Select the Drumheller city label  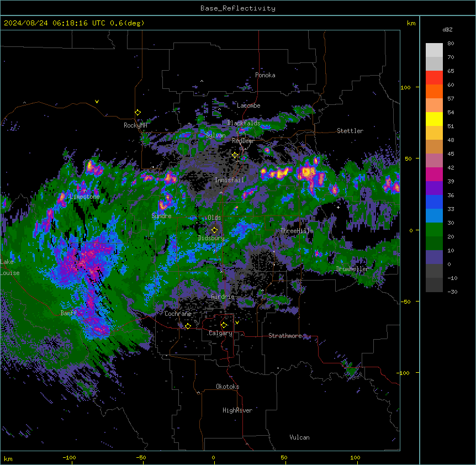352,269
